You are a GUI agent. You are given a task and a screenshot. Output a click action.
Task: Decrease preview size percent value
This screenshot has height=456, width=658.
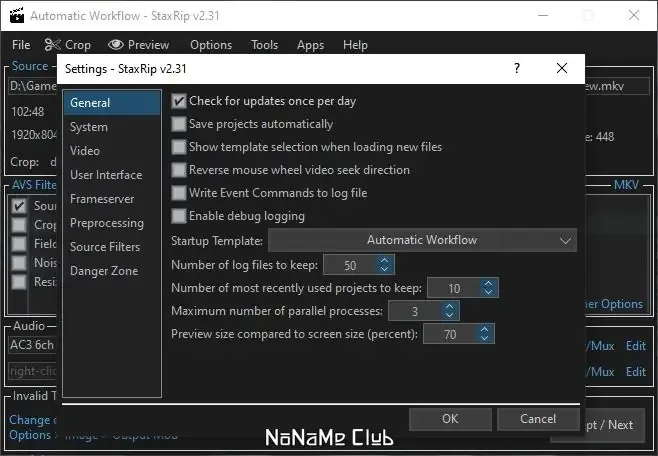coord(485,338)
